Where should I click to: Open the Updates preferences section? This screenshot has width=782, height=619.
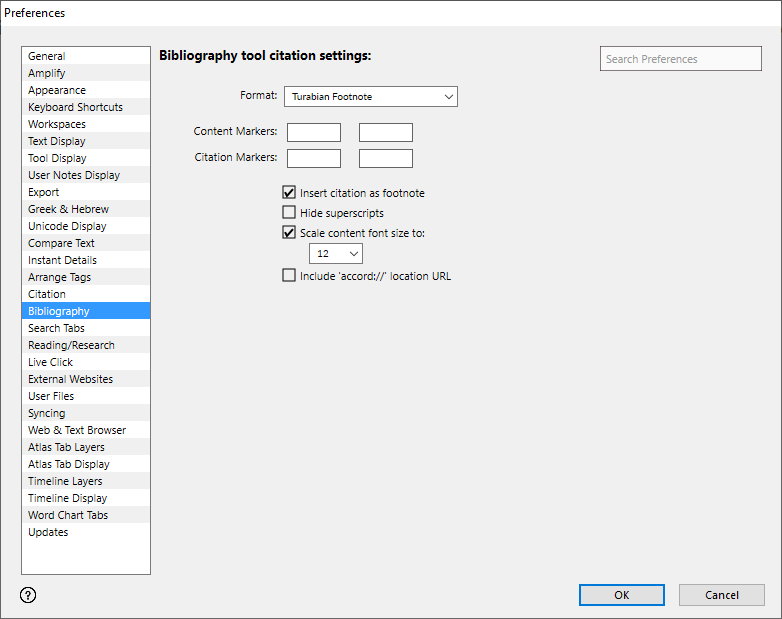[x=48, y=532]
